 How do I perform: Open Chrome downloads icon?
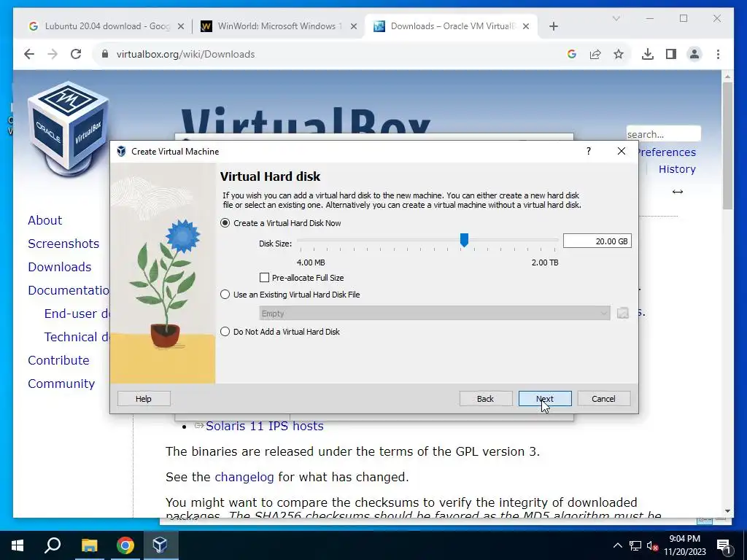[x=648, y=54]
